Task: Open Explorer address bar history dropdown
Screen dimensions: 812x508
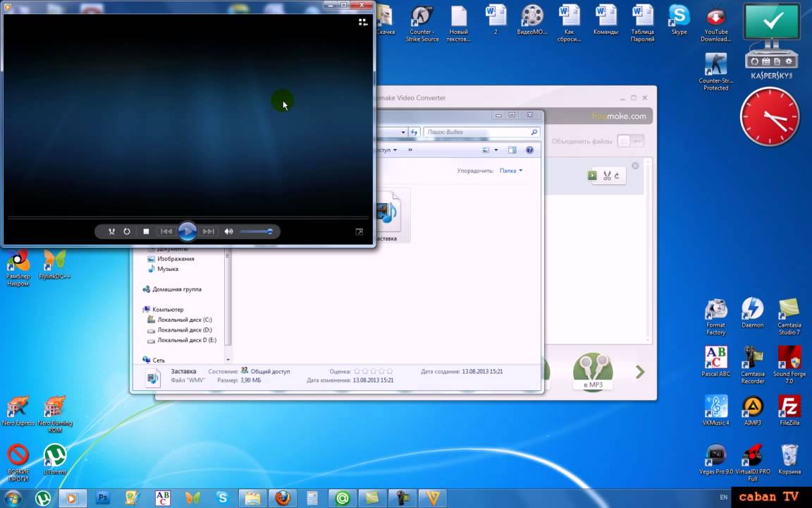Action: pos(403,132)
